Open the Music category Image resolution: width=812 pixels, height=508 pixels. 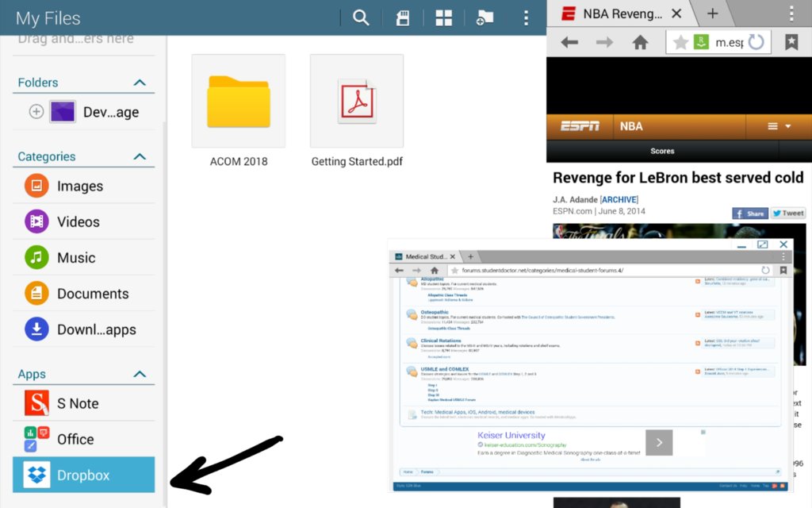tap(83, 257)
